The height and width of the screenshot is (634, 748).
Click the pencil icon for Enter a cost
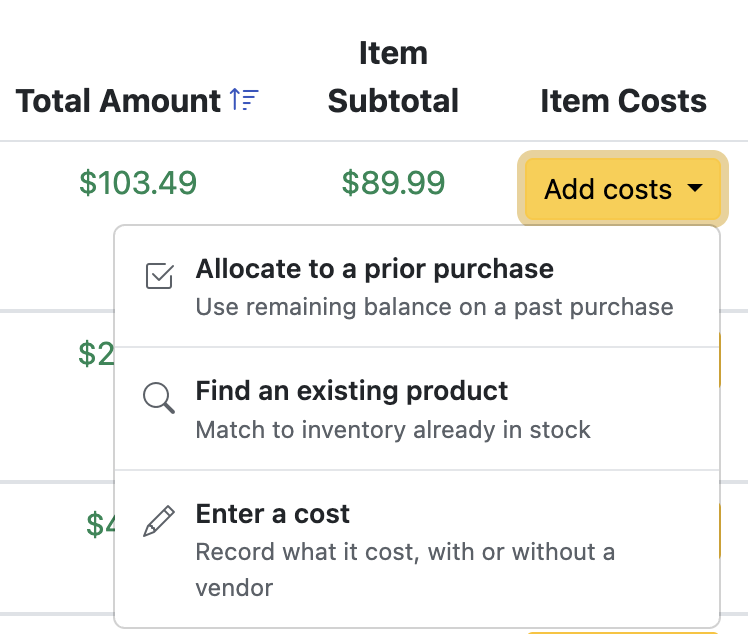pyautogui.click(x=159, y=521)
